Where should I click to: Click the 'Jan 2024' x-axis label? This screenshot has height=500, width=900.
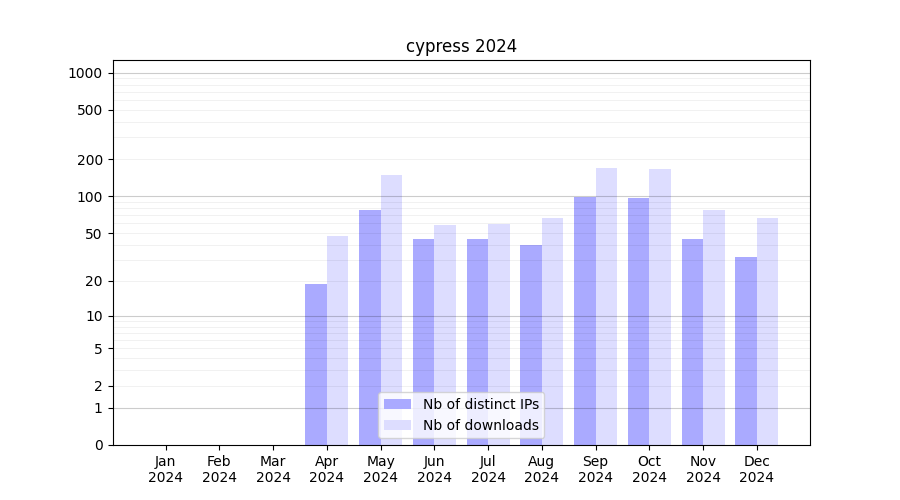click(x=166, y=469)
